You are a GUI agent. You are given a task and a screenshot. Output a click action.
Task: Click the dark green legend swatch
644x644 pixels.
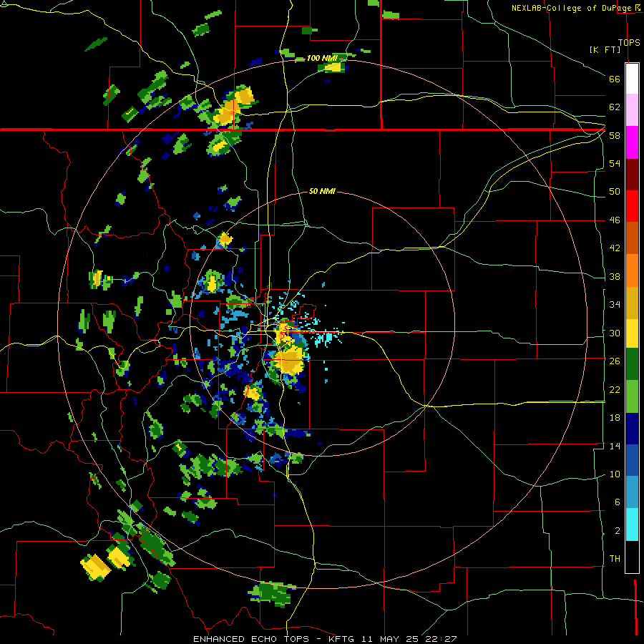(632, 364)
